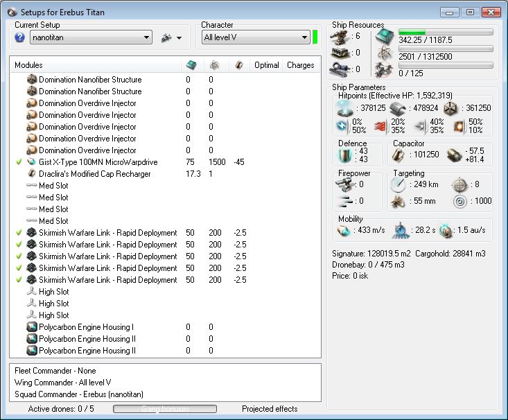Click the CPU usage bar 342.25 / 1187.5
The image size is (508, 420).
pos(446,32)
